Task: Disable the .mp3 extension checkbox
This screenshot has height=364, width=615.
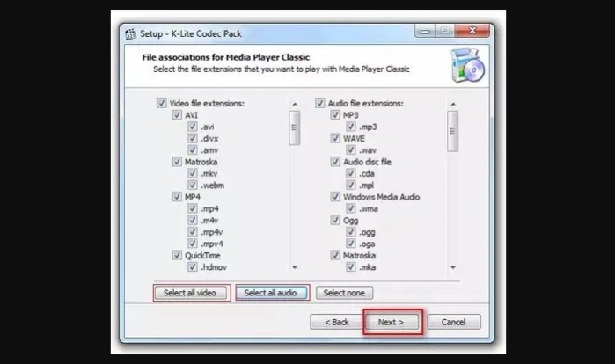Action: (351, 127)
